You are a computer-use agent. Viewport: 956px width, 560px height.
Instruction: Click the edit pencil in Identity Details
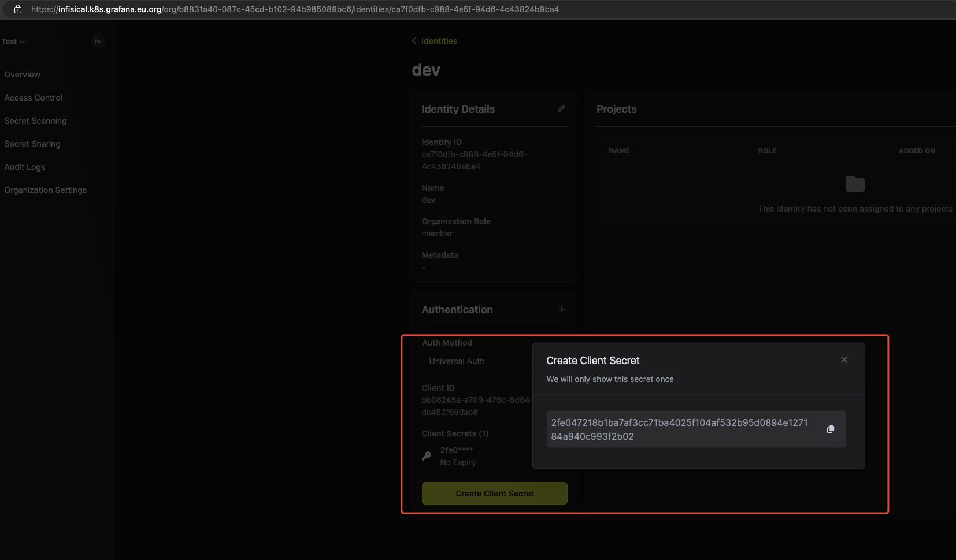561,109
